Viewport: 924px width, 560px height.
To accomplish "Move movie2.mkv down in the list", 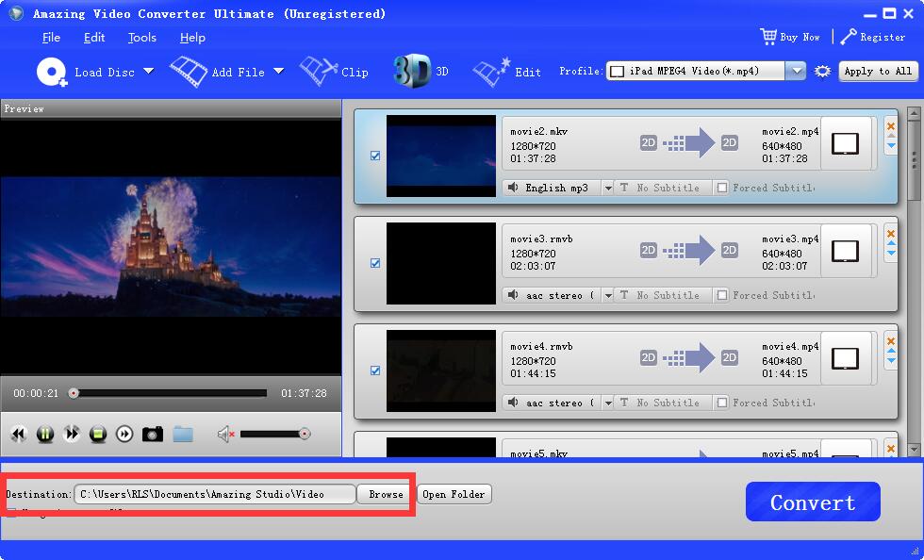I will 891,145.
